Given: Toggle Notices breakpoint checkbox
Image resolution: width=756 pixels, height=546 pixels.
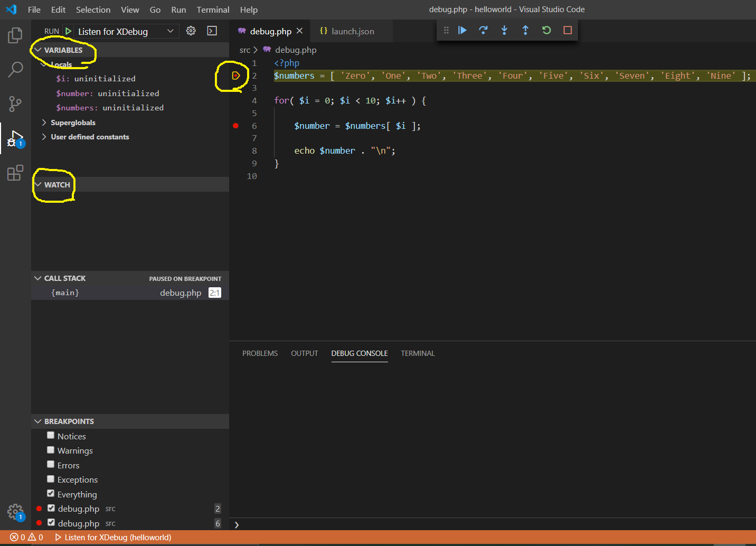Looking at the screenshot, I should click(x=51, y=436).
